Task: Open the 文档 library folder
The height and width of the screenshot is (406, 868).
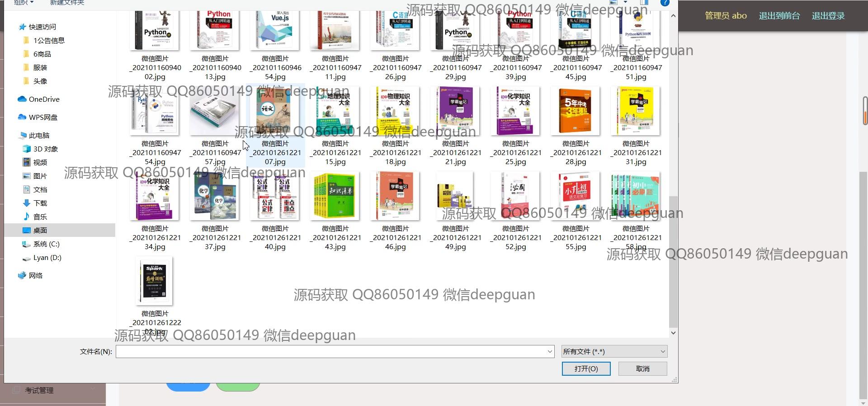Action: pyautogui.click(x=35, y=189)
